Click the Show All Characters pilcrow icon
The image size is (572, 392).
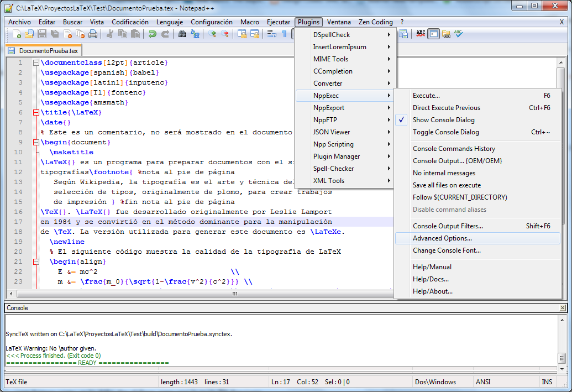click(284, 34)
